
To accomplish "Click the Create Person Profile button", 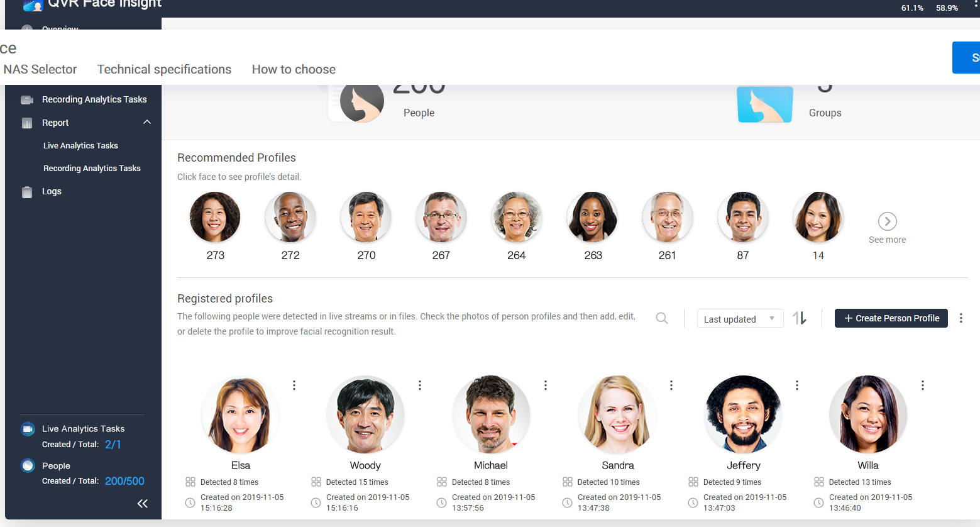I will coord(891,318).
